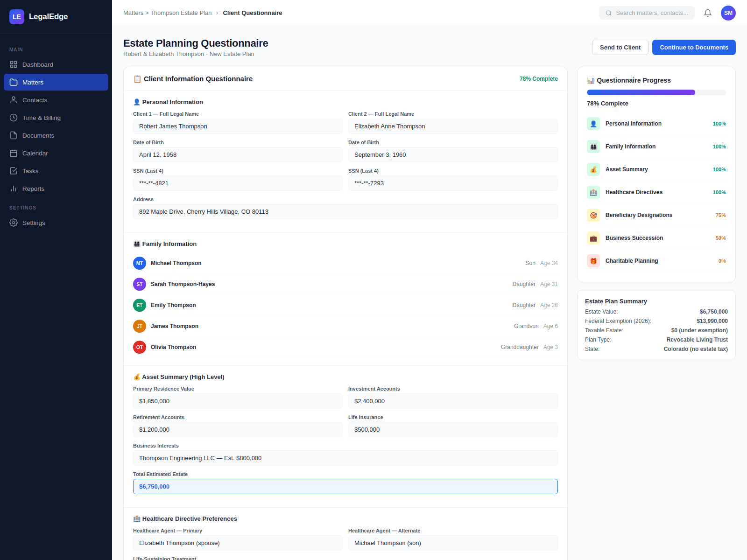Click the search magnifier icon

pyautogui.click(x=609, y=13)
